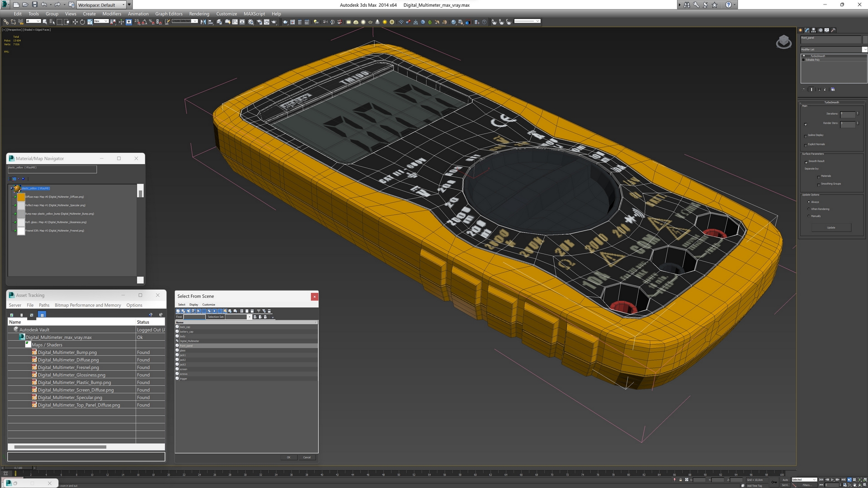The width and height of the screenshot is (868, 488).
Task: Click the Update button in TurboSmooth panel
Action: (x=831, y=228)
